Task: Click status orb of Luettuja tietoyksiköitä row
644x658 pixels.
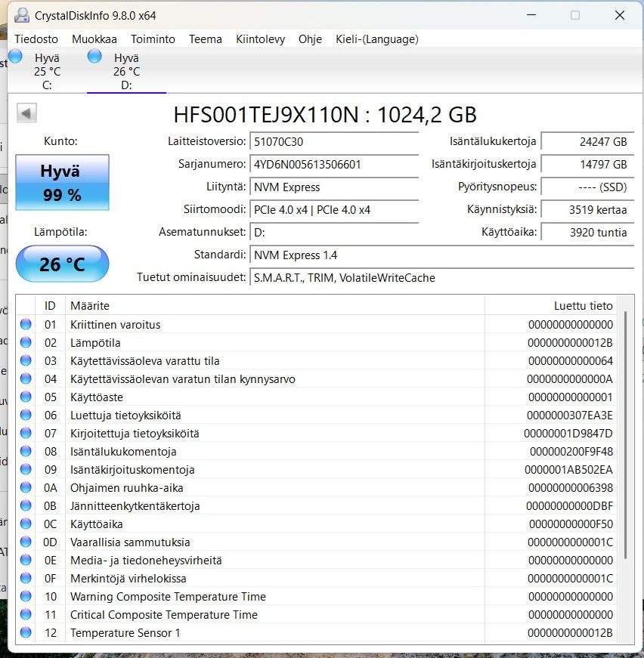Action: pyautogui.click(x=26, y=415)
